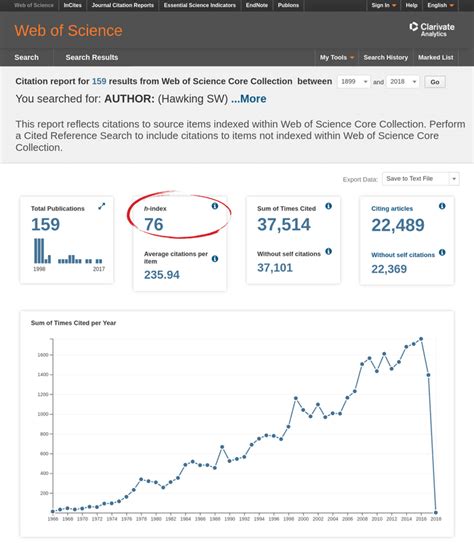Click the Sum of Times Cited info icon
Image resolution: width=474 pixels, height=550 pixels.
pyautogui.click(x=328, y=206)
